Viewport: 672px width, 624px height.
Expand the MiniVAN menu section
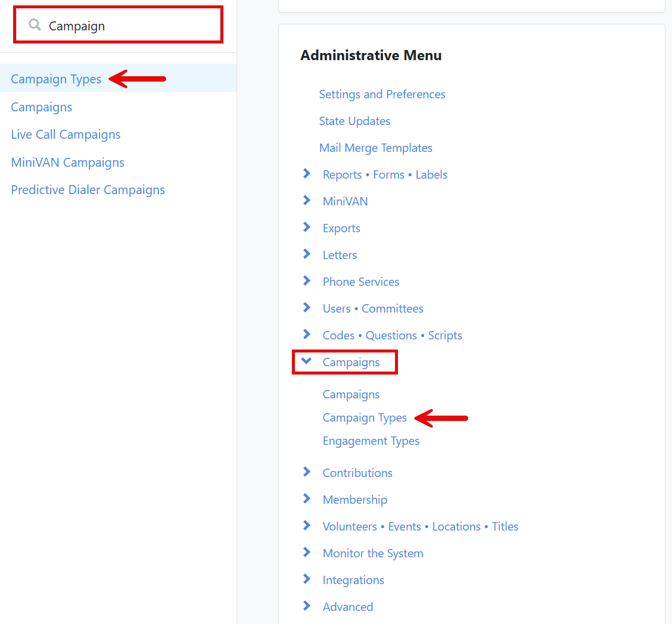306,201
